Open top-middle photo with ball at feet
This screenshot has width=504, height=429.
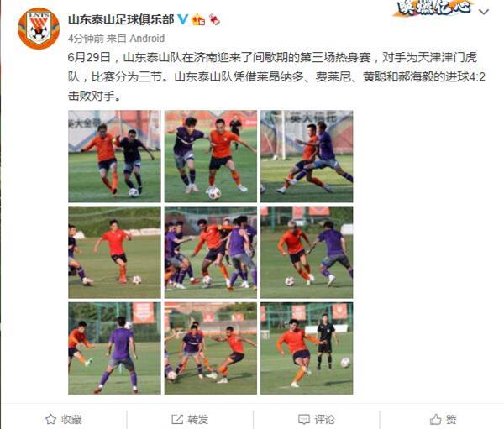211,156
